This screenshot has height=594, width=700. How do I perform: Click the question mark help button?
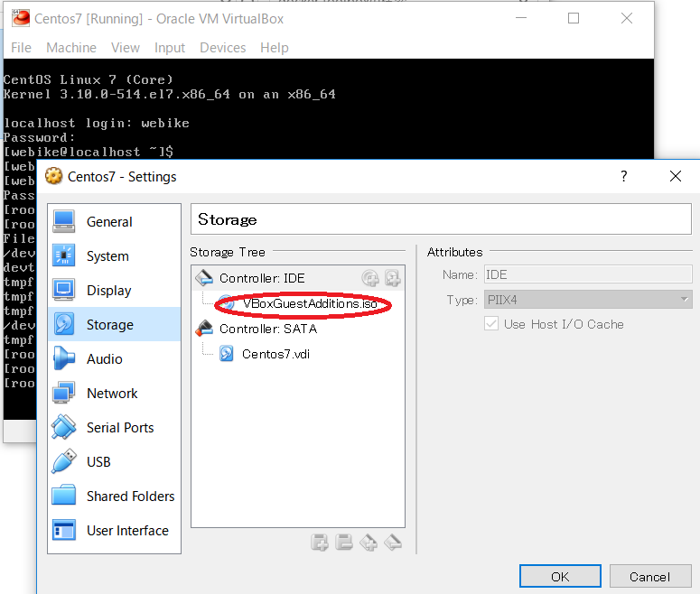click(x=623, y=176)
